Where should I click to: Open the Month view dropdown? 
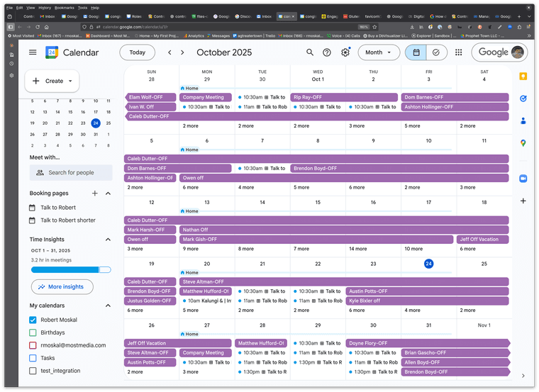(379, 52)
